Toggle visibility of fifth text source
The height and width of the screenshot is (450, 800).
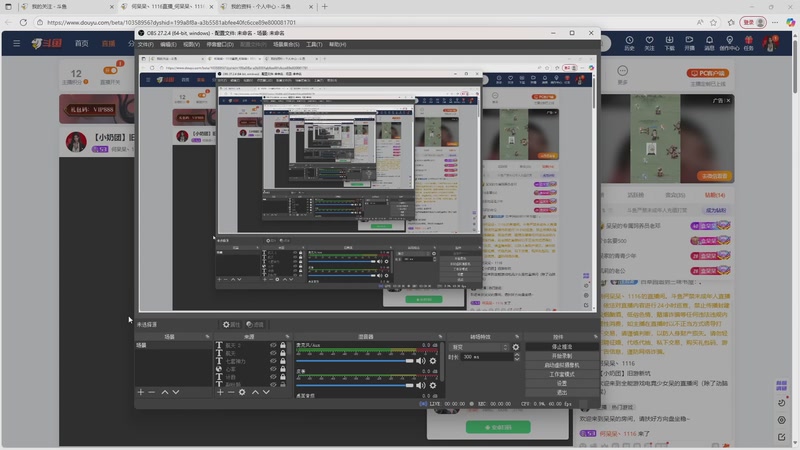point(273,377)
